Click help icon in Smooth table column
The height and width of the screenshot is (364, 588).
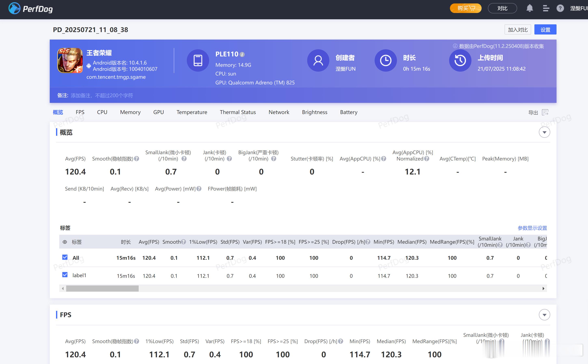click(x=184, y=242)
